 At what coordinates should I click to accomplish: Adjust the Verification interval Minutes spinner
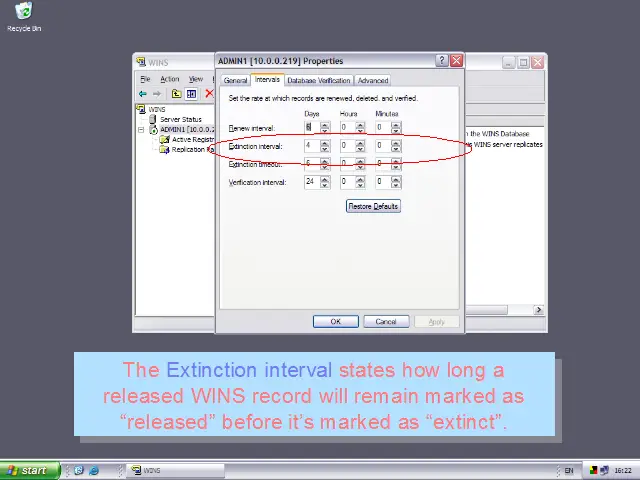point(396,182)
